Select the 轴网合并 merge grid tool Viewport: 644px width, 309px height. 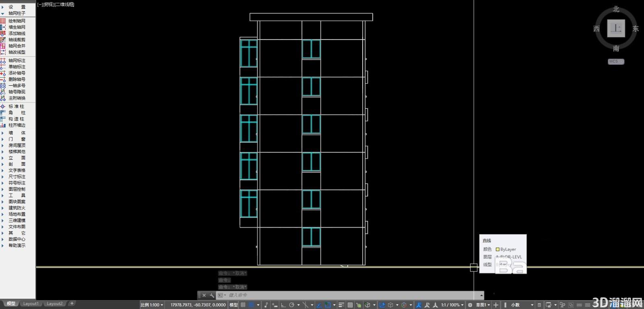[17, 46]
